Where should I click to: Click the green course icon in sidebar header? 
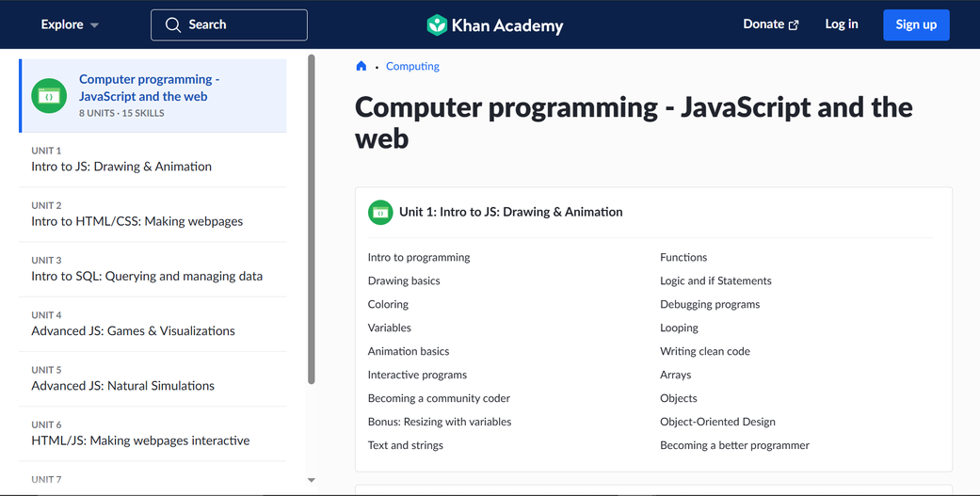click(49, 96)
